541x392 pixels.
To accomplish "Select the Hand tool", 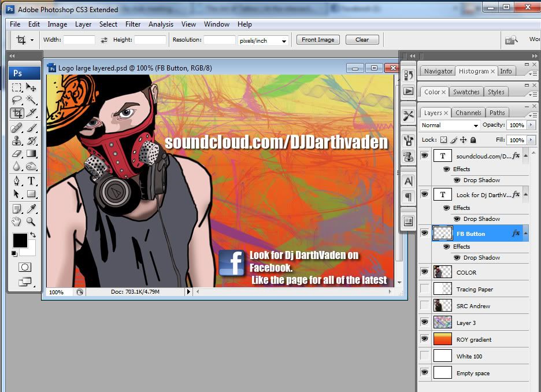I will (x=16, y=221).
